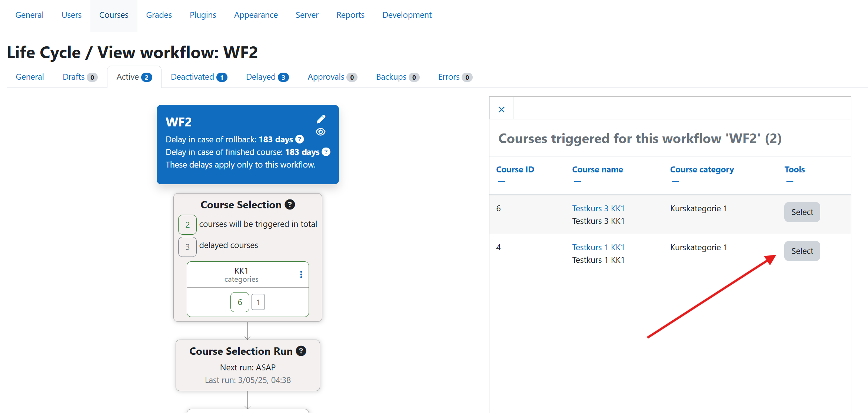Click the pencil icon to edit WF2
The height and width of the screenshot is (413, 868).
click(x=321, y=119)
